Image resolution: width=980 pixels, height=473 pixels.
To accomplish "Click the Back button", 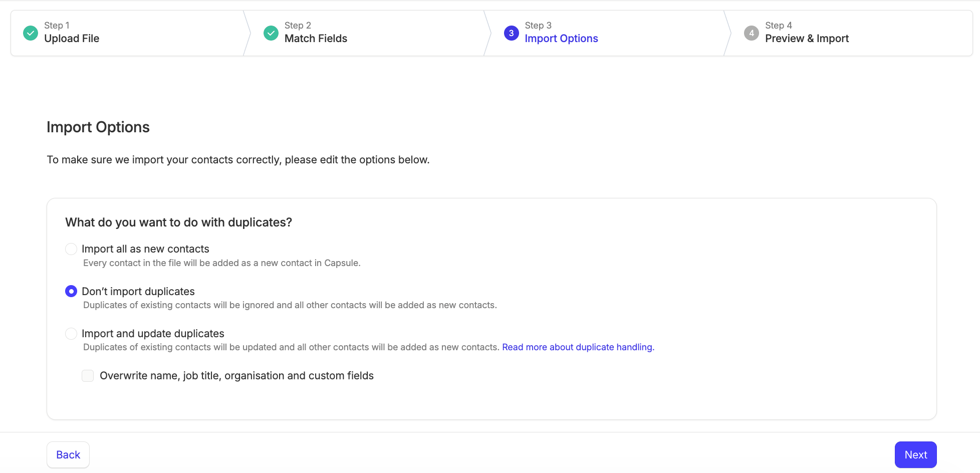I will coord(68,455).
